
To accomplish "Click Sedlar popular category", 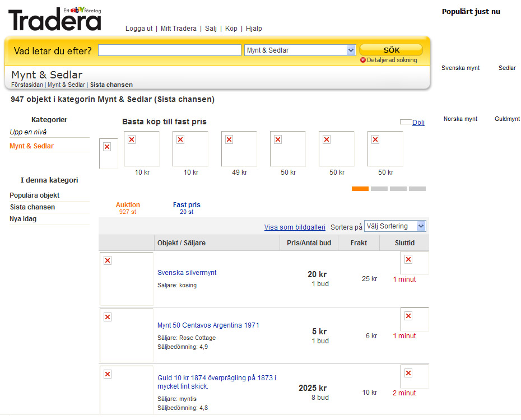I will tap(507, 68).
